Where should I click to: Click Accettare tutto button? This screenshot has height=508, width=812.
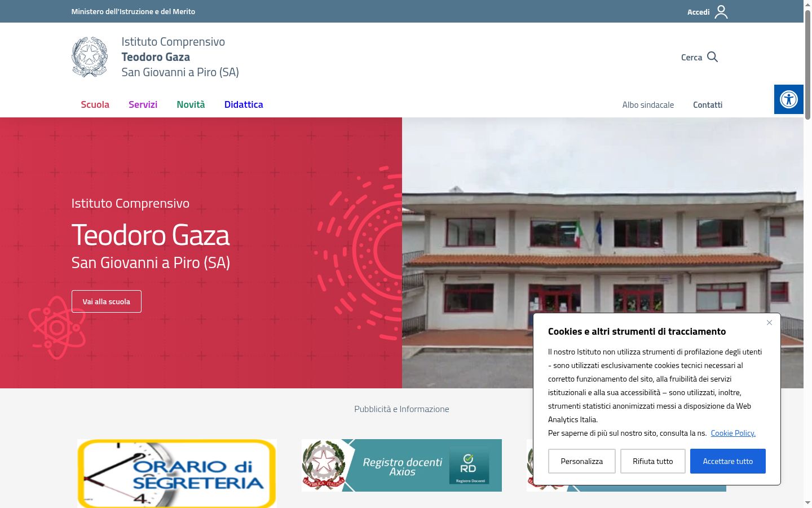(727, 461)
